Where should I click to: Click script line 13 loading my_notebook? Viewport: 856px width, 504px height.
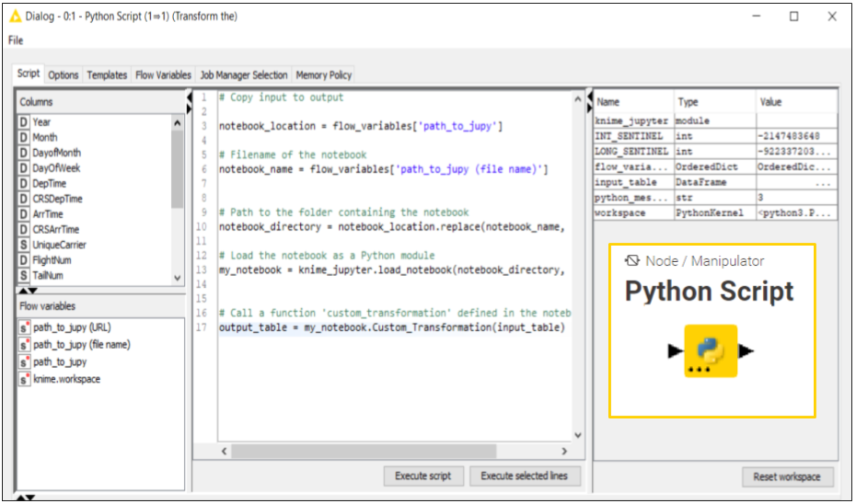[392, 270]
